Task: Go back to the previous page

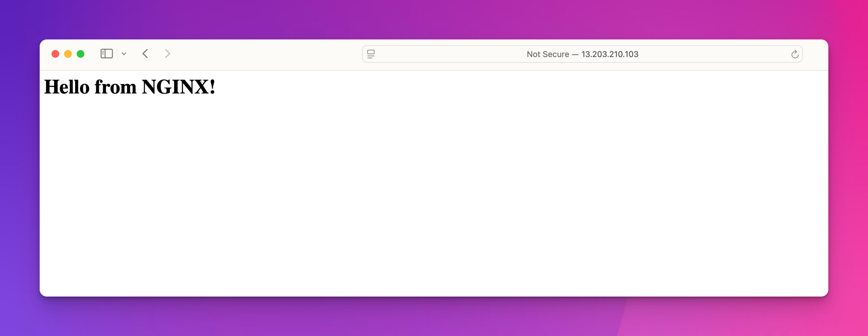Action: [x=145, y=54]
